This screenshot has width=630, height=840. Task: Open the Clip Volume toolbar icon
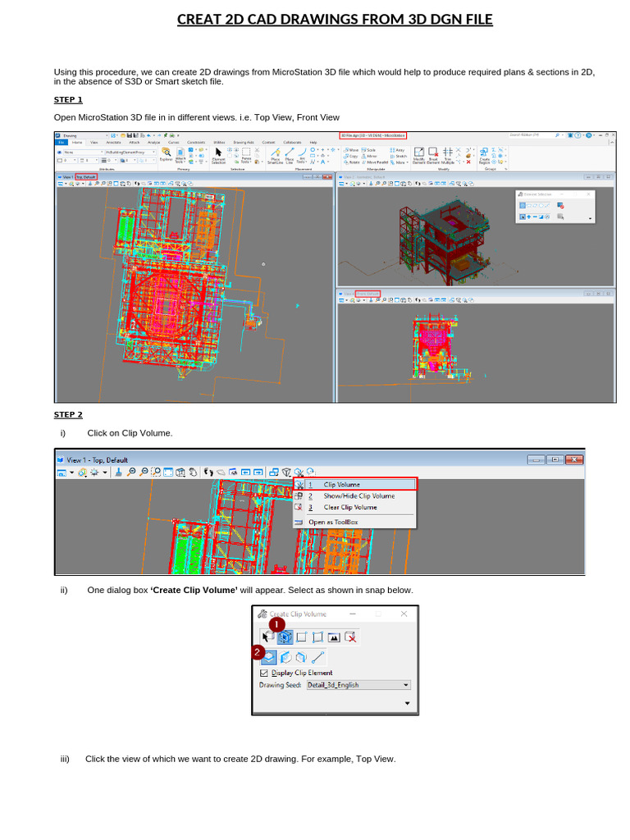click(299, 472)
